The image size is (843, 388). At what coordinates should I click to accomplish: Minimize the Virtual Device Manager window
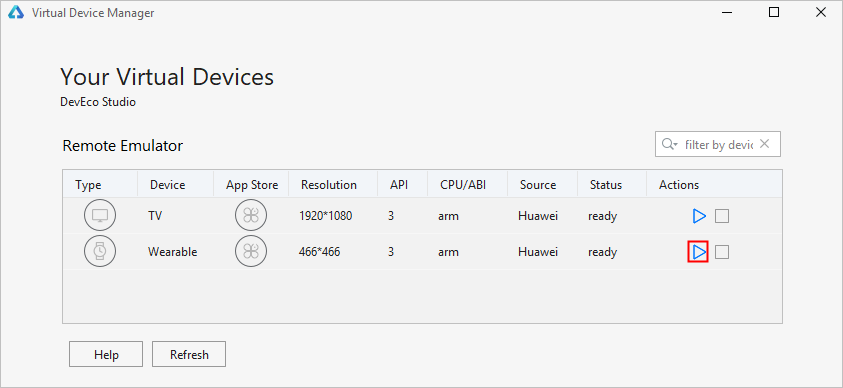point(727,13)
